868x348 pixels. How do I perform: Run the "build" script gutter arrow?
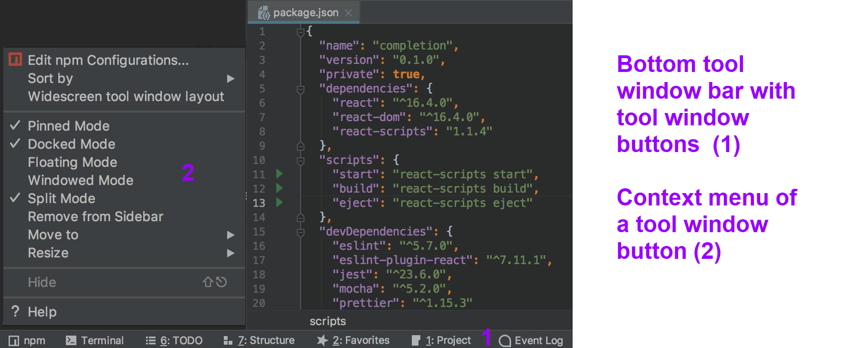pos(280,188)
